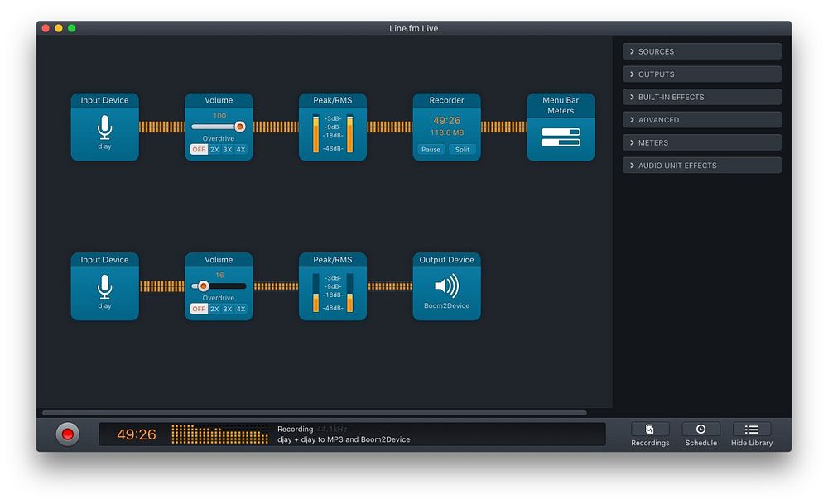
Task: Expand the ADVANCED section
Action: coord(702,120)
